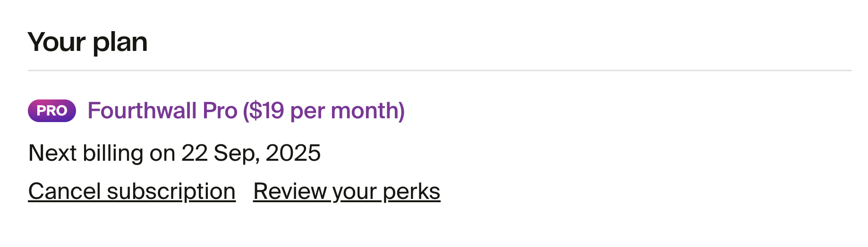Click the word "Cancel" in the link

point(65,191)
